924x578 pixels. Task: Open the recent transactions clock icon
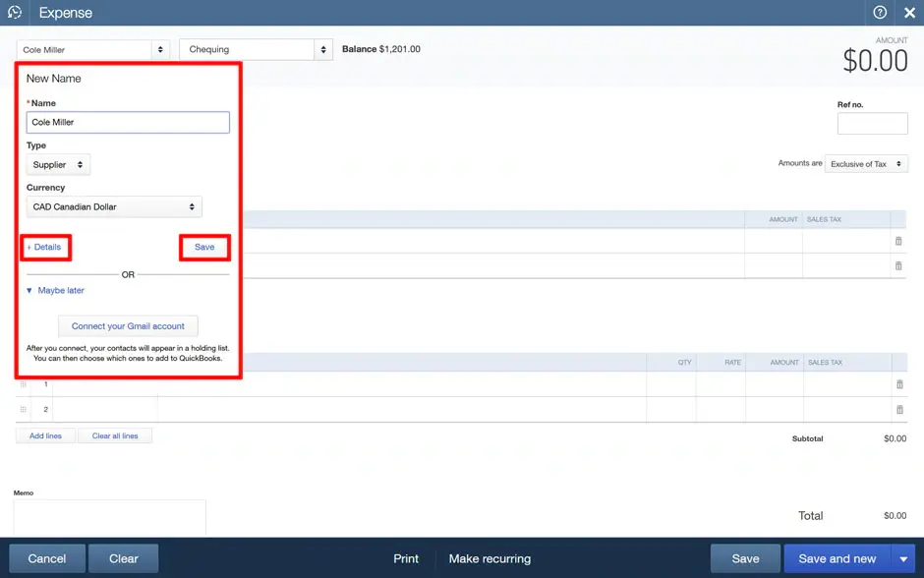(x=15, y=13)
